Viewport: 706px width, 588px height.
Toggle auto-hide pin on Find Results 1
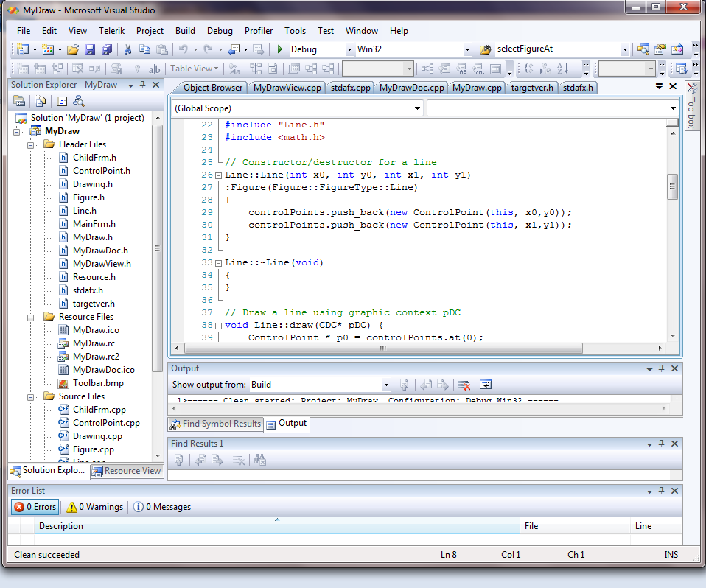point(662,444)
